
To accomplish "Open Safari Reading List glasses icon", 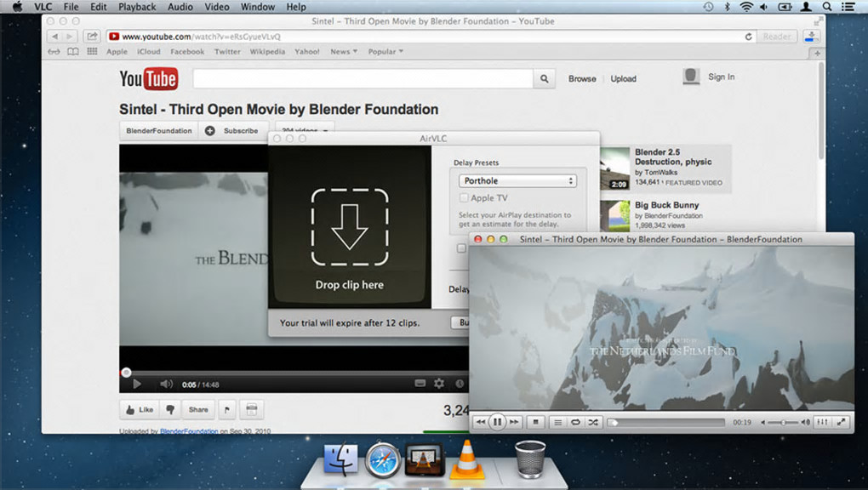I will tap(54, 52).
